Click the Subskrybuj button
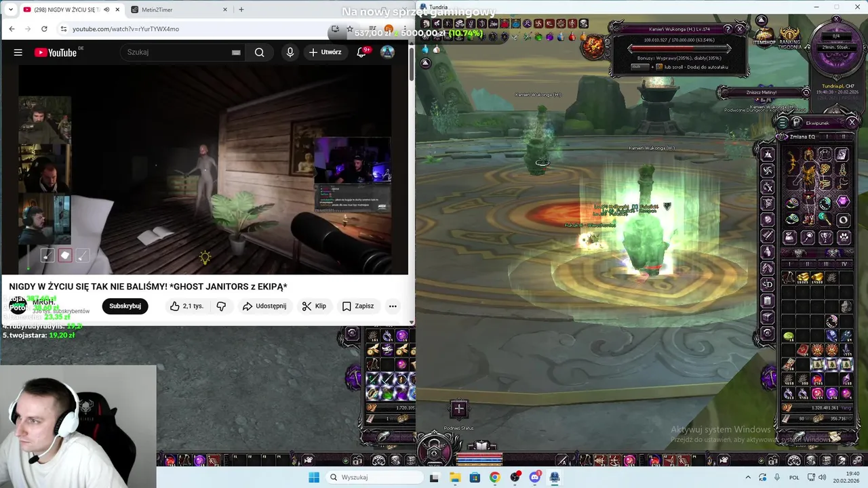This screenshot has width=868, height=488. click(125, 306)
